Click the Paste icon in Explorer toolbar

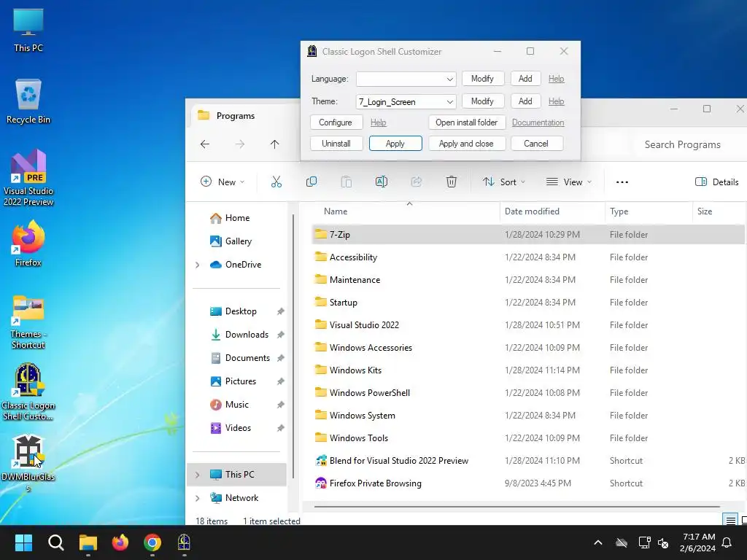347,182
